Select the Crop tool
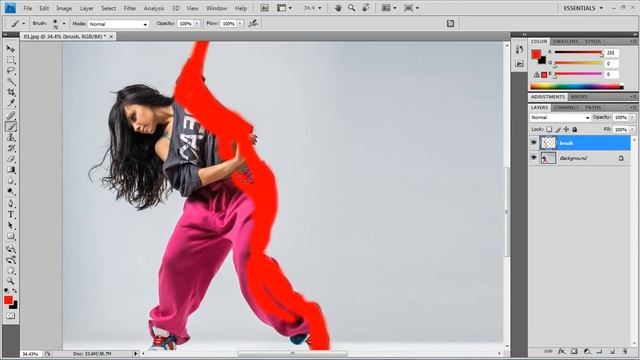Viewport: 640px width, 360px height. [11, 93]
